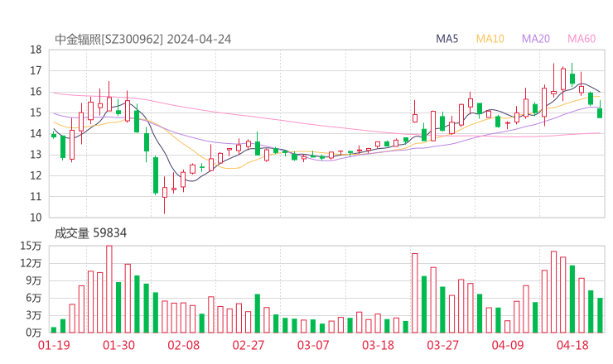Click the 10 price axis label
613x364 pixels.
(36, 218)
